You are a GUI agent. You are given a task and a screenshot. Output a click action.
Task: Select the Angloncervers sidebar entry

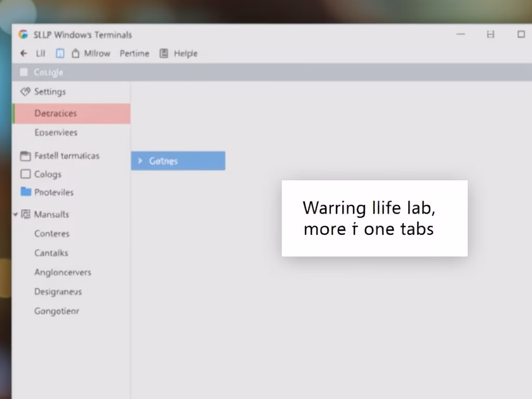[62, 272]
